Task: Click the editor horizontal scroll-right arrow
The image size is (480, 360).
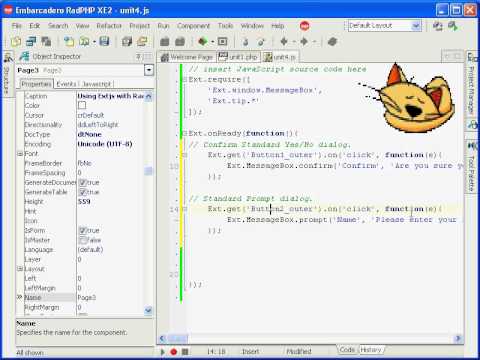Action: [x=458, y=339]
